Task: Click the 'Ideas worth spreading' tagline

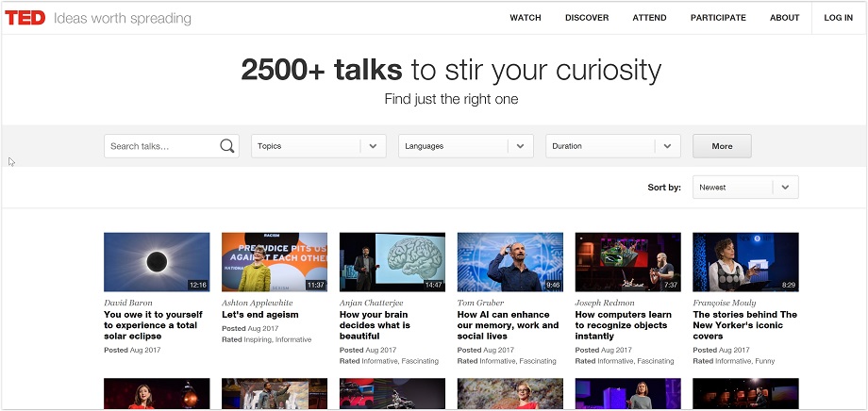Action: [123, 18]
